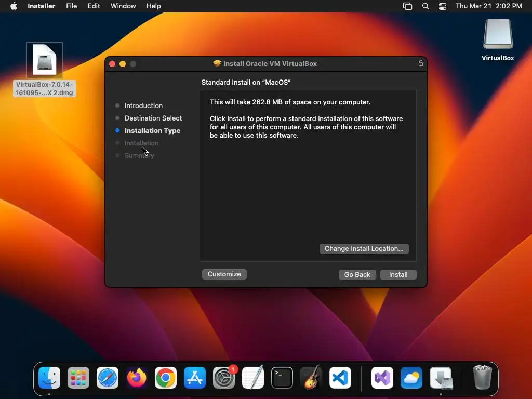The height and width of the screenshot is (399, 532).
Task: Open the App Store dock icon
Action: 195,378
